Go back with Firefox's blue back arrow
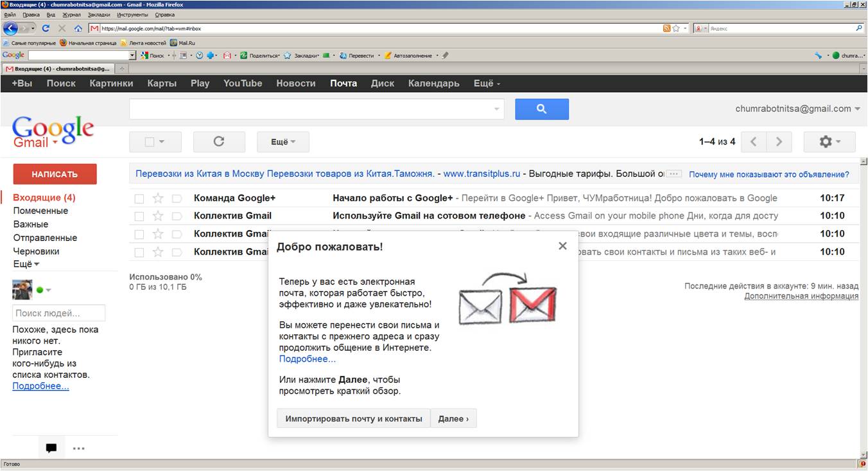This screenshot has height=471, width=868. pos(10,28)
